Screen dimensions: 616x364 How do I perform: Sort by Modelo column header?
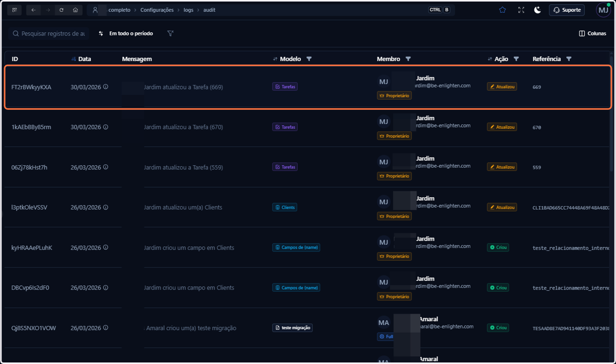[287, 59]
